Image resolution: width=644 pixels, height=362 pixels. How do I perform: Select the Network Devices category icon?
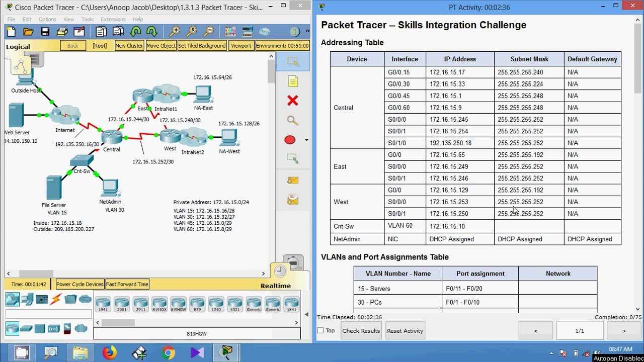[x=12, y=300]
